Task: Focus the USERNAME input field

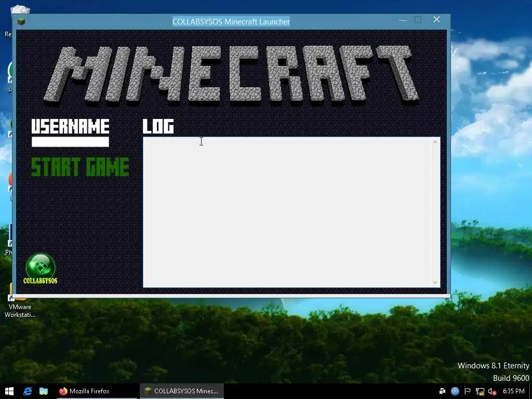Action: [x=70, y=142]
